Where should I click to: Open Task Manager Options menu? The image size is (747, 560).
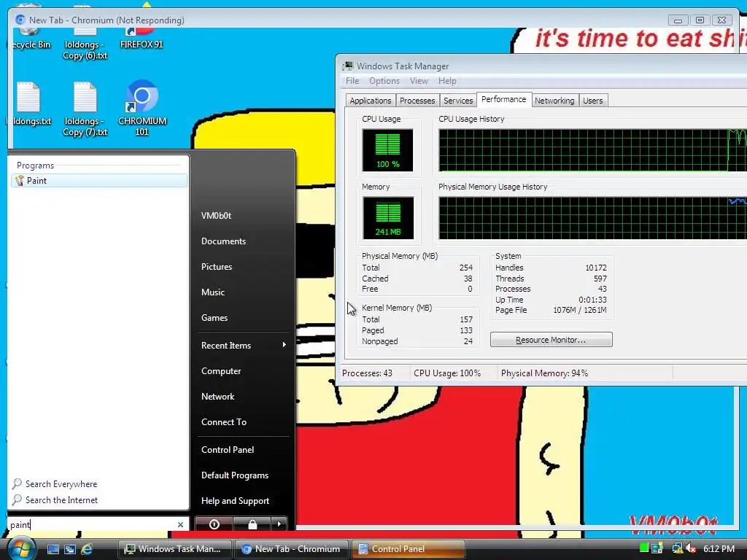point(384,81)
